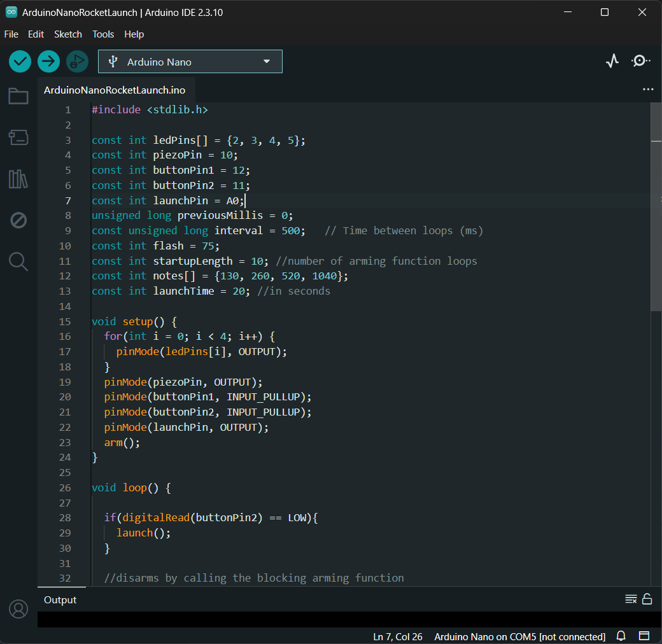Open the Help menu
This screenshot has width=662, height=644.
(134, 34)
